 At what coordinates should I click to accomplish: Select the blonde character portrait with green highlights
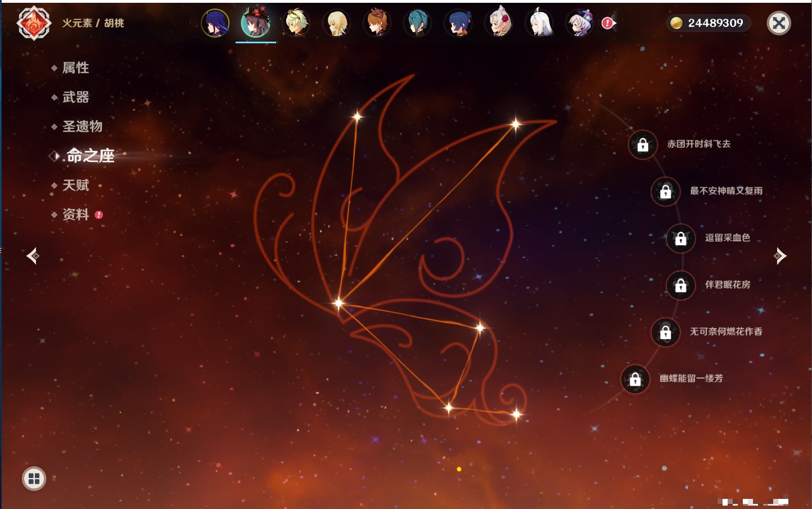[x=296, y=23]
